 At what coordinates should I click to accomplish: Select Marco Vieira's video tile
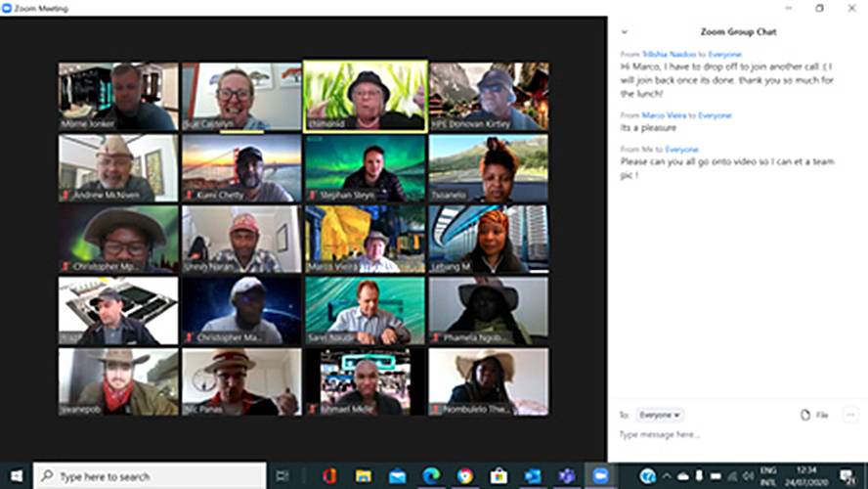(x=364, y=239)
